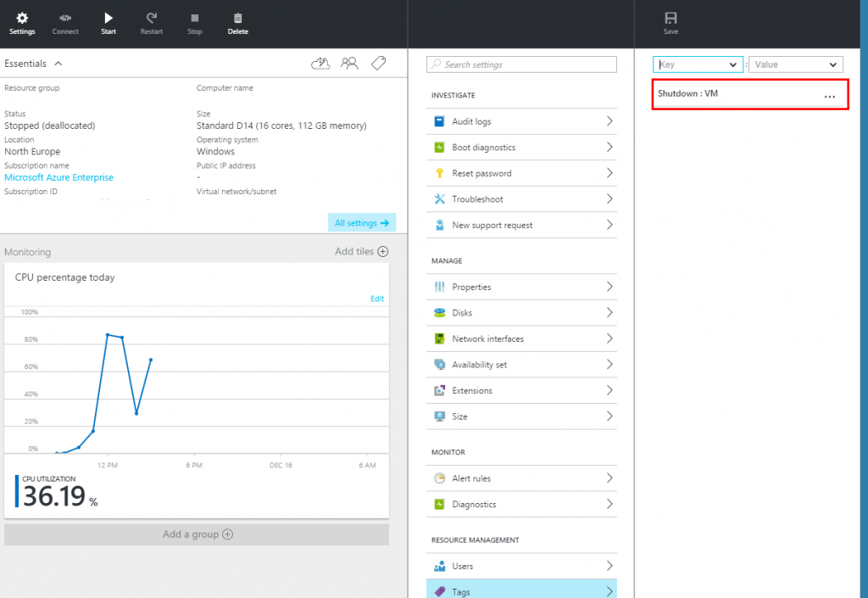Click the Disks icon
This screenshot has height=598, width=868.
pos(440,313)
